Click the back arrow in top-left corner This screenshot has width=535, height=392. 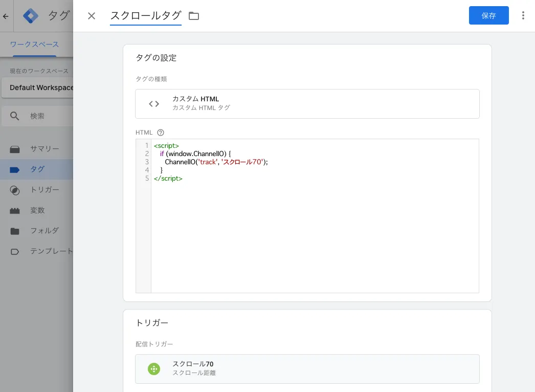click(x=6, y=16)
